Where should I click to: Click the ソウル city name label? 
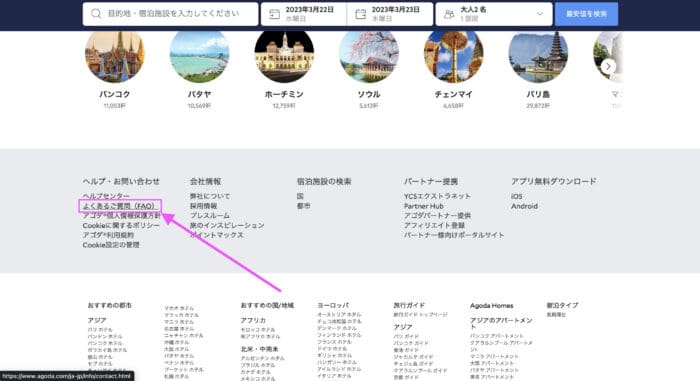[x=369, y=94]
